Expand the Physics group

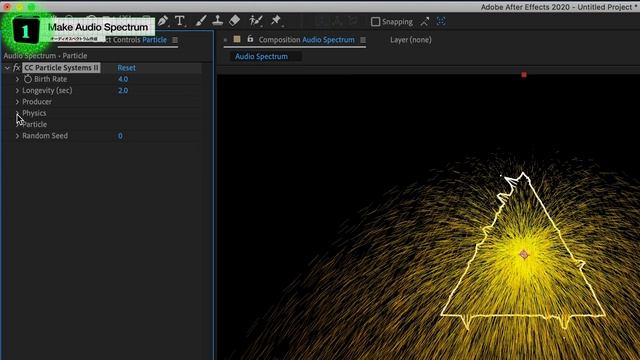[17, 113]
